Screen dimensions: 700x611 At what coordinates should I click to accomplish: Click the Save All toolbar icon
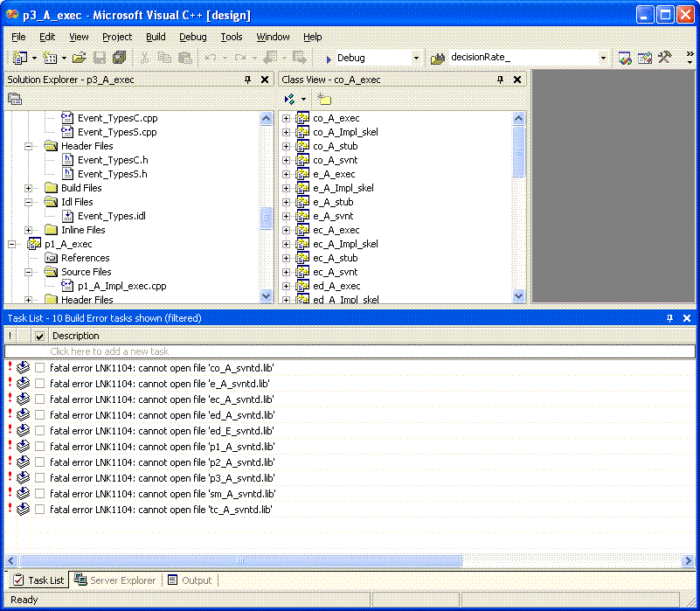point(119,58)
